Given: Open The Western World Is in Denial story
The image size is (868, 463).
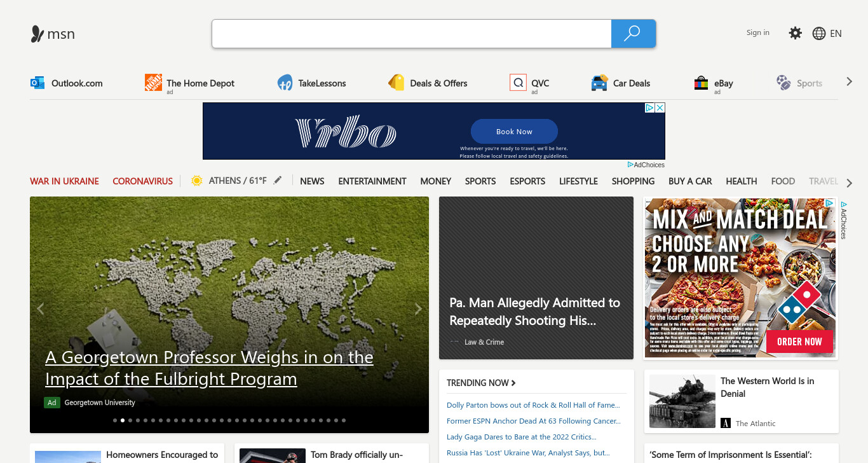Looking at the screenshot, I should pyautogui.click(x=767, y=387).
